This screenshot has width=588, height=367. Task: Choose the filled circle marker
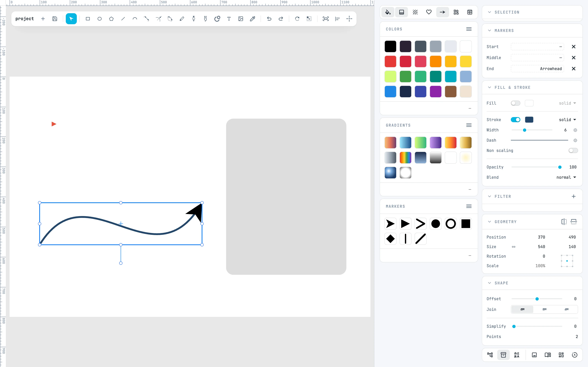(x=435, y=224)
